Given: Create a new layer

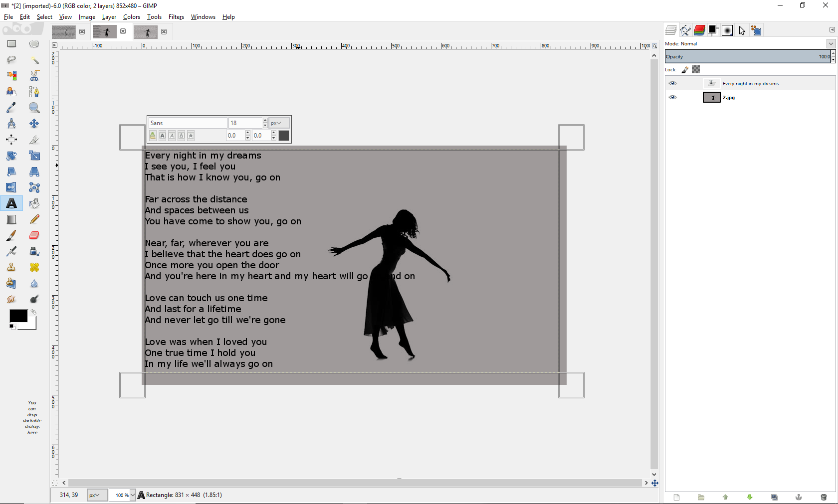Looking at the screenshot, I should coord(676,497).
